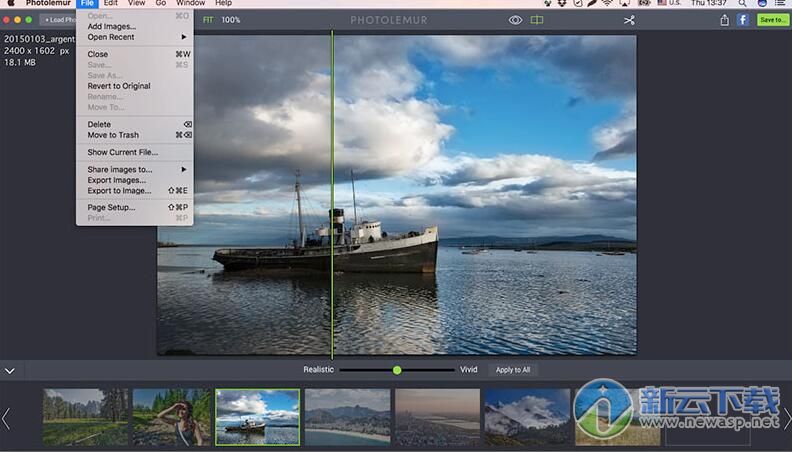
Task: Choose Page Setup menu item
Action: [x=134, y=207]
